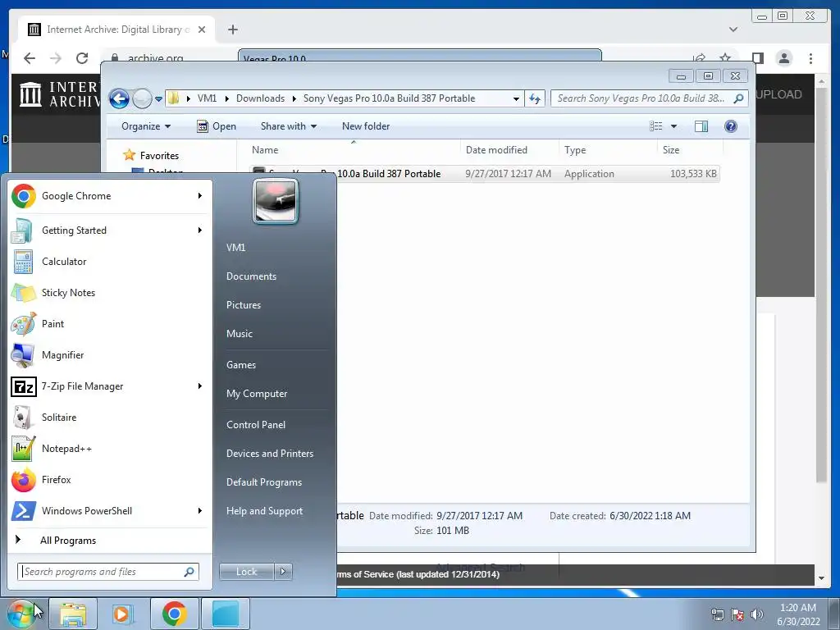Sort files by Date modified column
The height and width of the screenshot is (630, 840).
point(509,151)
